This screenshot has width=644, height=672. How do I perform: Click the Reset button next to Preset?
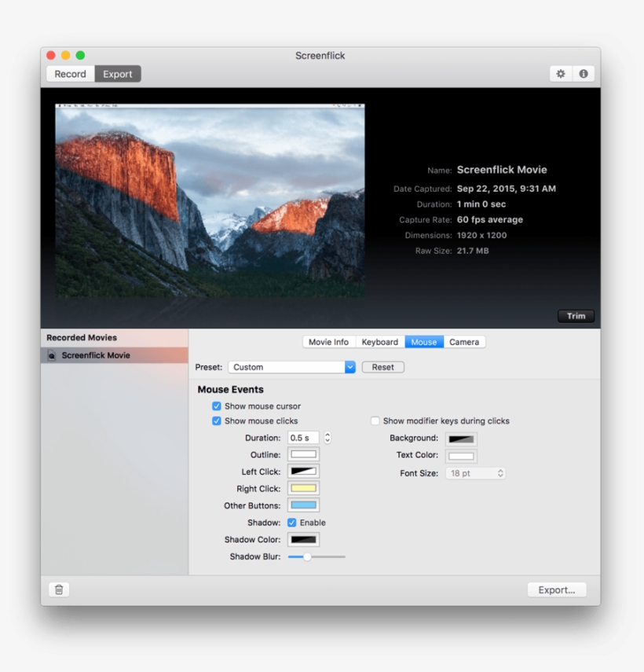[382, 366]
